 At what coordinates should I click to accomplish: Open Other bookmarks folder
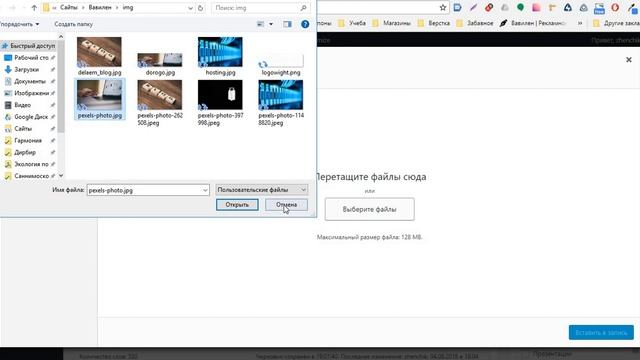coord(616,23)
